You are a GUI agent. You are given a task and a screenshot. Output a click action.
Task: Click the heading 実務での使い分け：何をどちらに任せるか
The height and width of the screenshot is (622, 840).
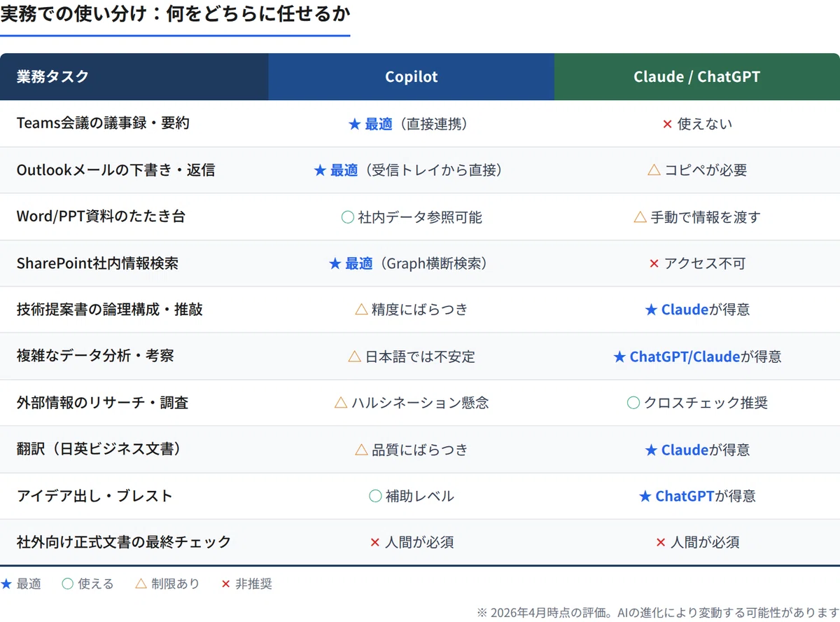click(176, 13)
